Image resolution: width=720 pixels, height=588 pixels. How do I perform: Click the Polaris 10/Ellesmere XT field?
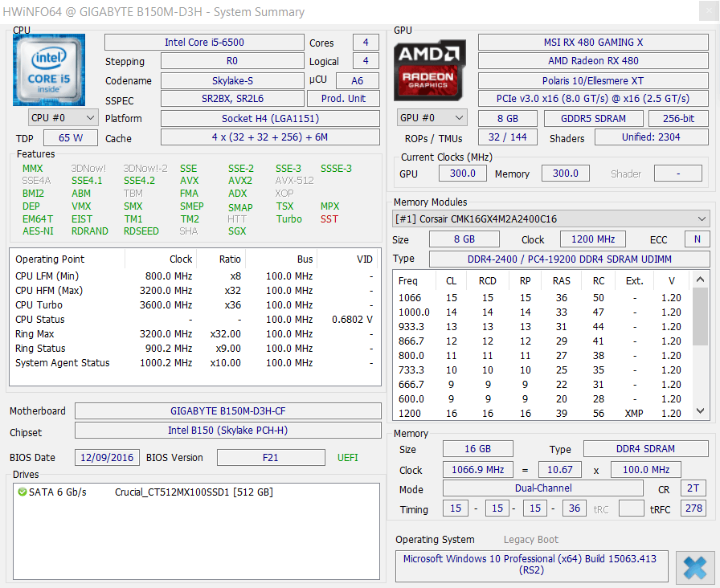coord(593,81)
